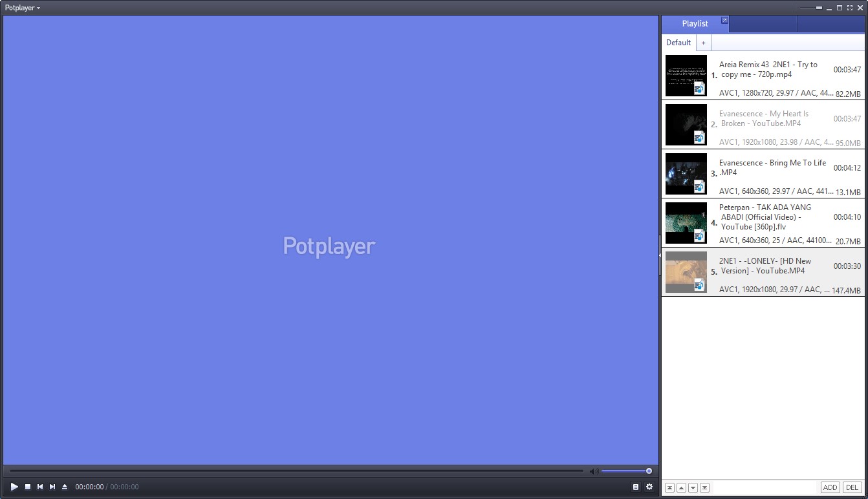
Task: Open the control panel gear icon
Action: tap(649, 487)
